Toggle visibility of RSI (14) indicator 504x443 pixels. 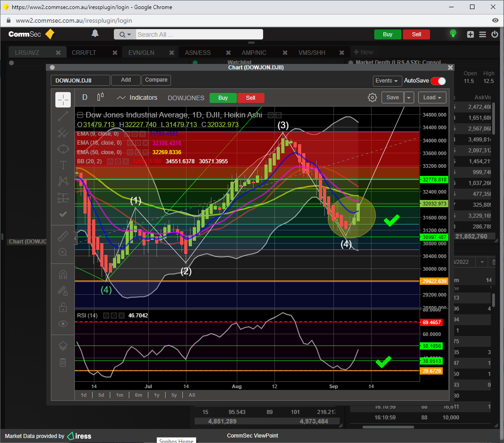coord(106,316)
